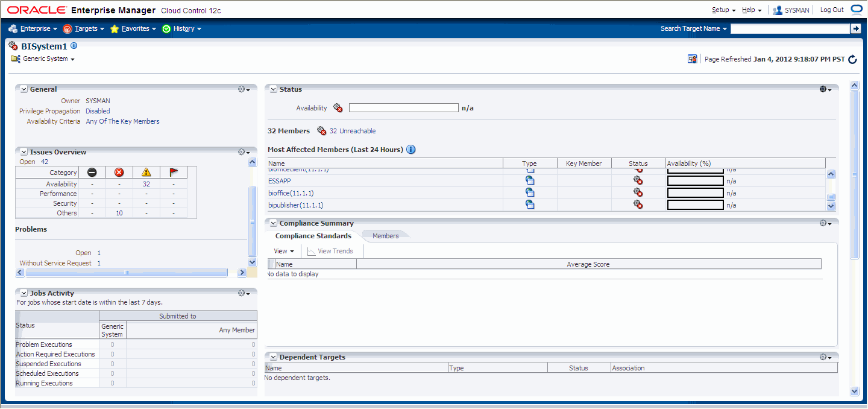Click the fatal category column icon
Viewport: 868px width, 409px height.
pyautogui.click(x=92, y=173)
